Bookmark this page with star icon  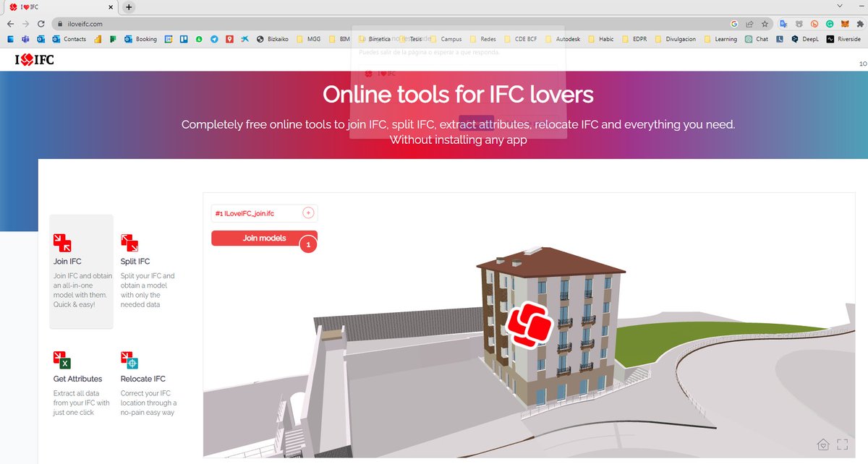(765, 24)
